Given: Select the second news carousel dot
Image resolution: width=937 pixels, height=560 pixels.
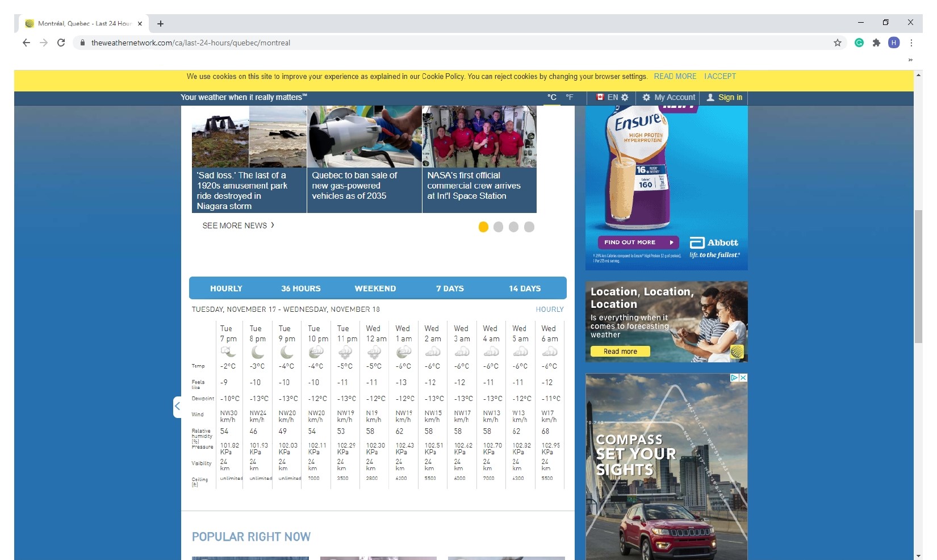Looking at the screenshot, I should pyautogui.click(x=499, y=227).
